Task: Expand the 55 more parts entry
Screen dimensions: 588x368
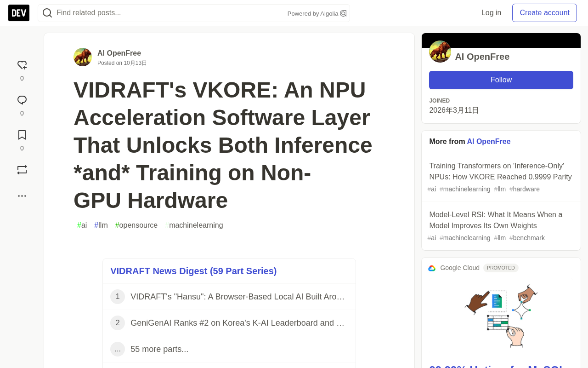Action: [229, 349]
